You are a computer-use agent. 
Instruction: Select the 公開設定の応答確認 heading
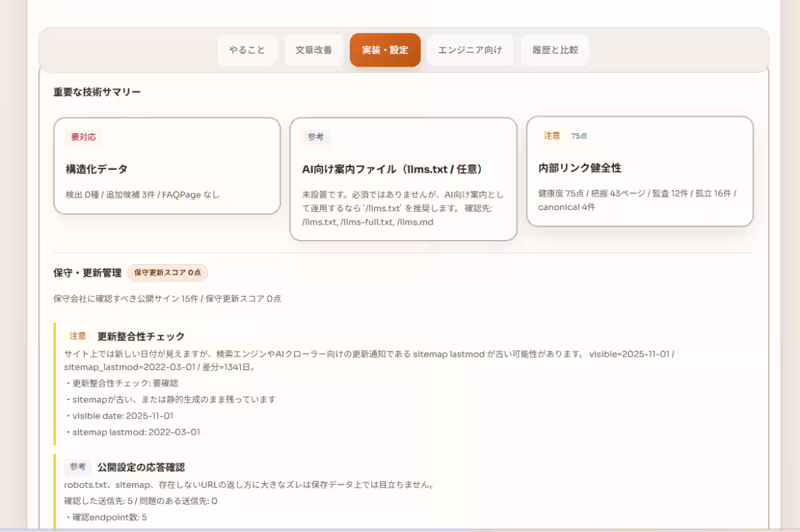pyautogui.click(x=141, y=467)
